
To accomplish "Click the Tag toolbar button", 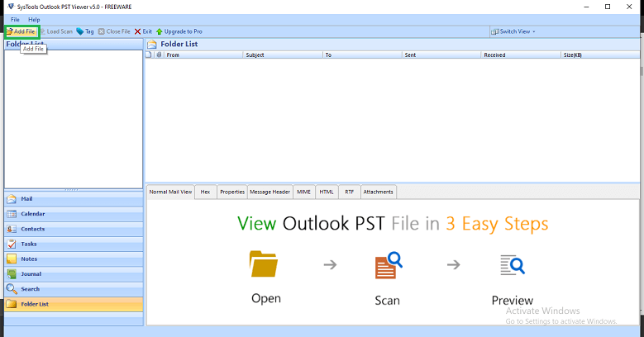I will 85,31.
